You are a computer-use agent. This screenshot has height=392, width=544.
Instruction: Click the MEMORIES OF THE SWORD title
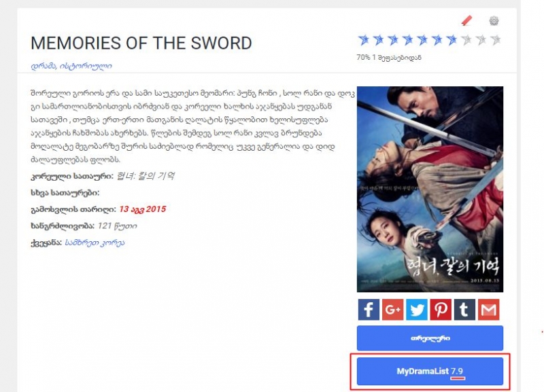(x=141, y=43)
